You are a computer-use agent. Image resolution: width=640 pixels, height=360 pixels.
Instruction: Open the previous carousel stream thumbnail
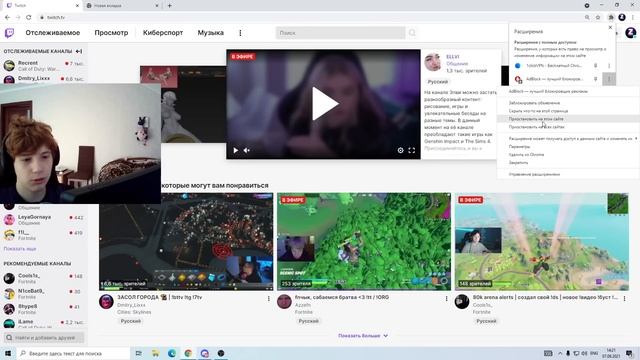(x=183, y=104)
